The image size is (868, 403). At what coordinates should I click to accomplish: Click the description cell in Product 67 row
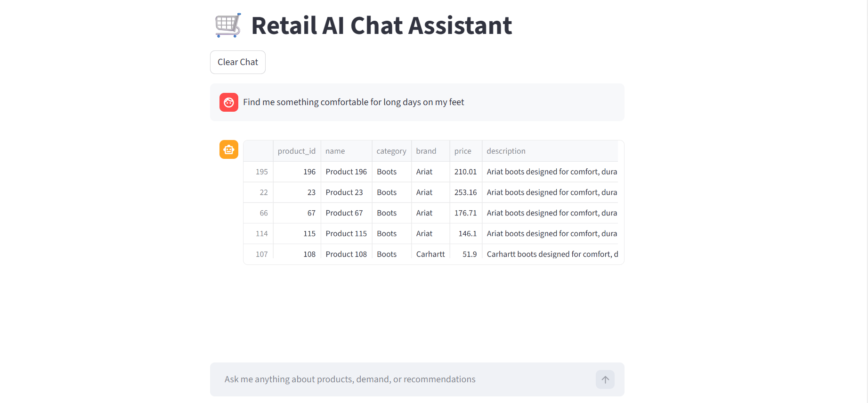click(550, 213)
